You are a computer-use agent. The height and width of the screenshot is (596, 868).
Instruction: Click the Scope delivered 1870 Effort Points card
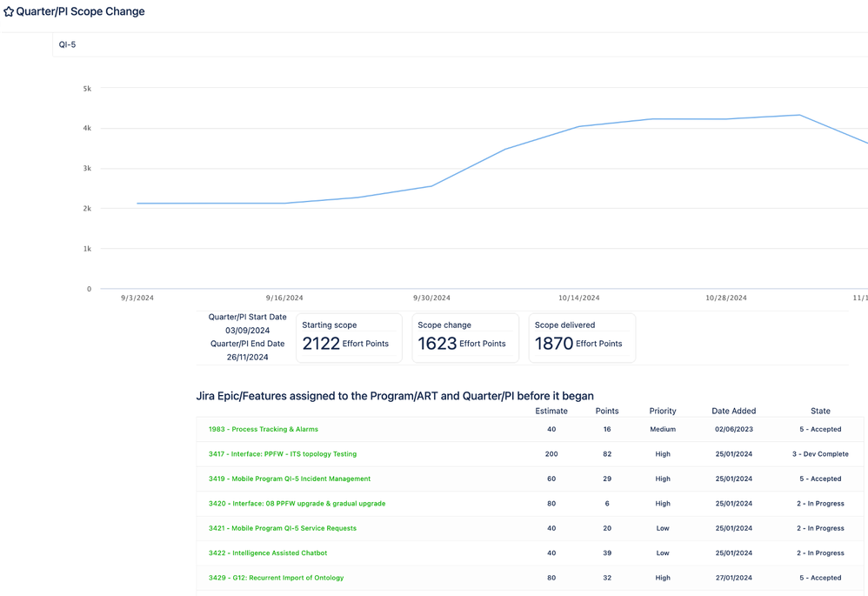click(583, 338)
